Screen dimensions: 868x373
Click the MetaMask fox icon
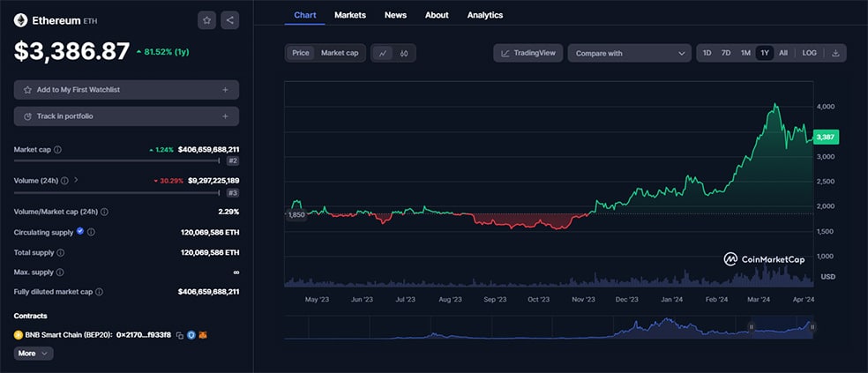coord(203,335)
